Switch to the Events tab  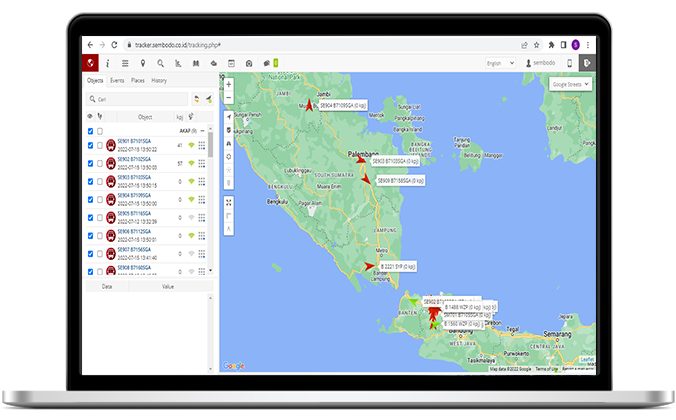[x=117, y=80]
